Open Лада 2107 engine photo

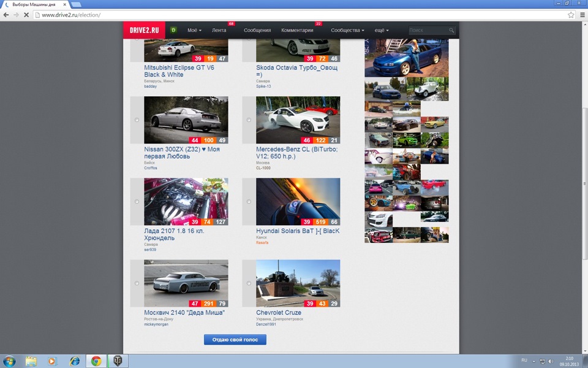[x=186, y=202]
